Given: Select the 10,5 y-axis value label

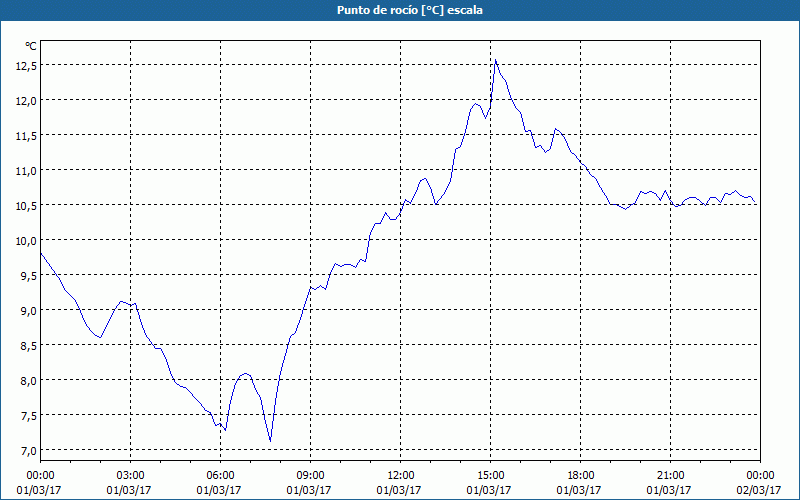Looking at the screenshot, I should (25, 206).
